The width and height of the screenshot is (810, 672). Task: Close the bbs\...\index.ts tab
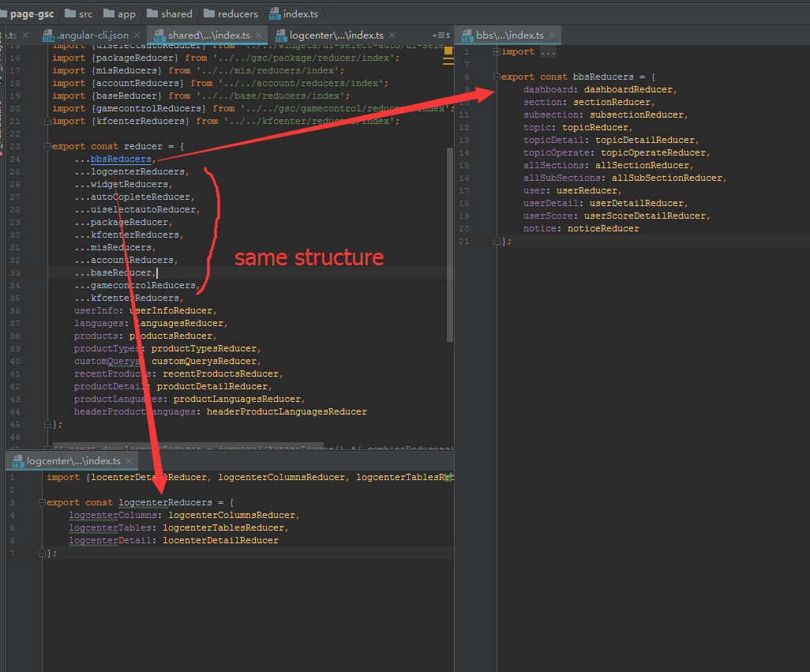[x=552, y=35]
